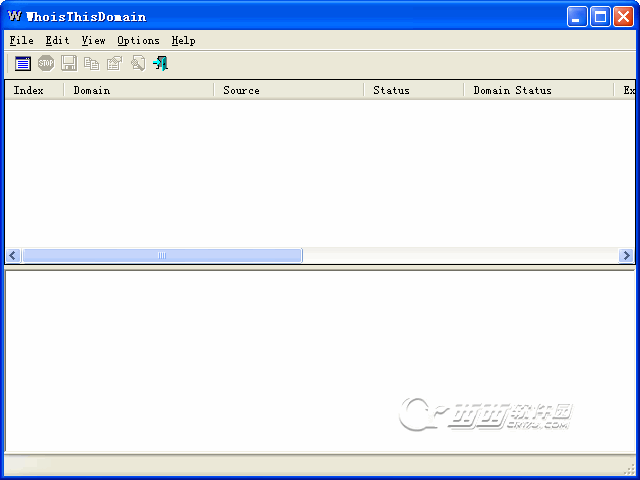Click the WhoisThisDomain title bar app icon
Screen dimensions: 640x480
tap(14, 16)
